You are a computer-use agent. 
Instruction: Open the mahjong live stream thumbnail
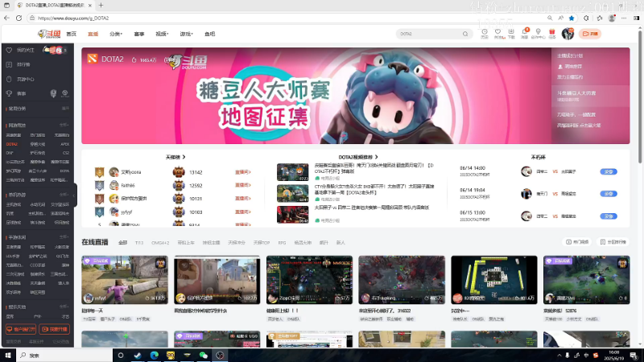494,280
